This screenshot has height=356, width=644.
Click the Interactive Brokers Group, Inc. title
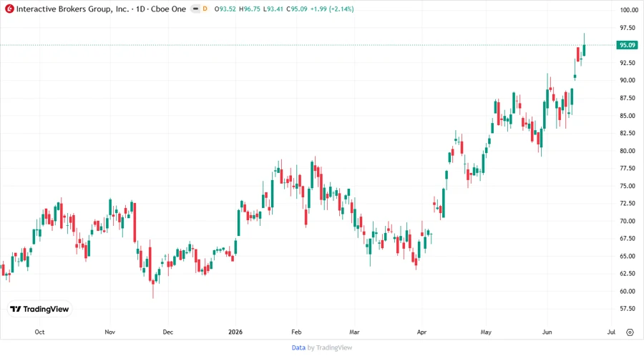coord(72,9)
